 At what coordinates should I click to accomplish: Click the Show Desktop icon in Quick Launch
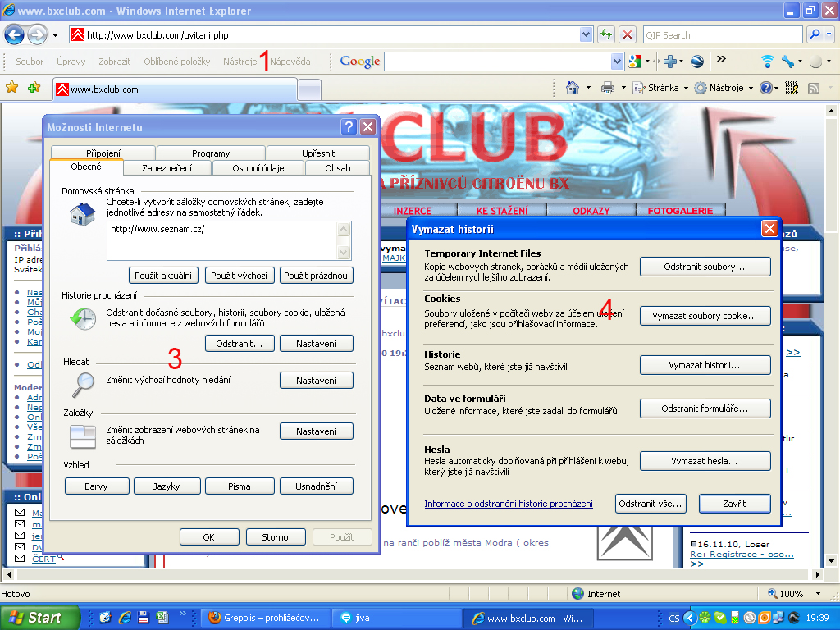tap(105, 618)
